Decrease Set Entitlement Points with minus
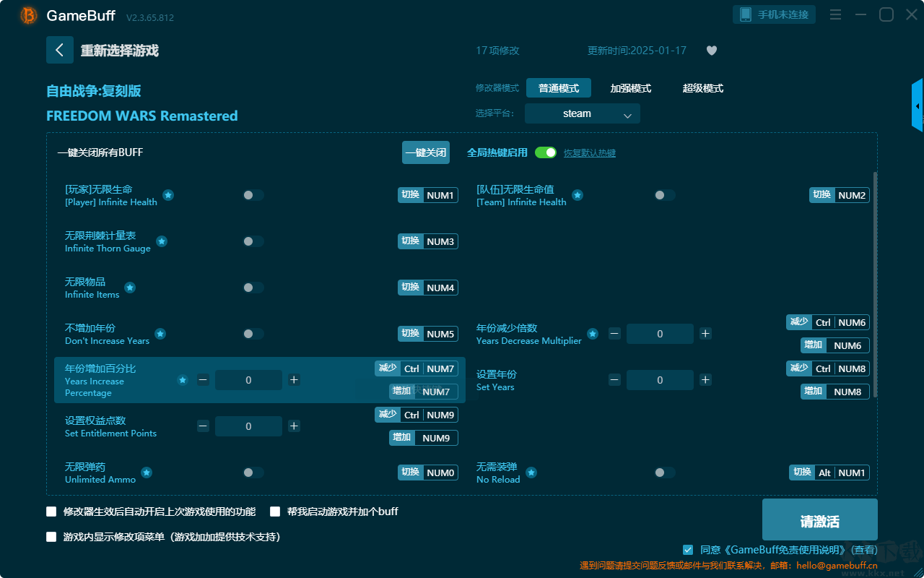Image resolution: width=924 pixels, height=578 pixels. [x=203, y=426]
